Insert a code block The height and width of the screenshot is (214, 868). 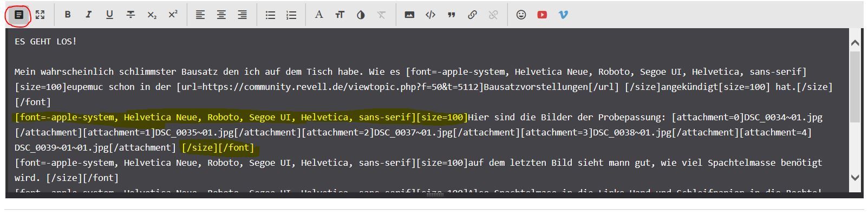click(430, 15)
